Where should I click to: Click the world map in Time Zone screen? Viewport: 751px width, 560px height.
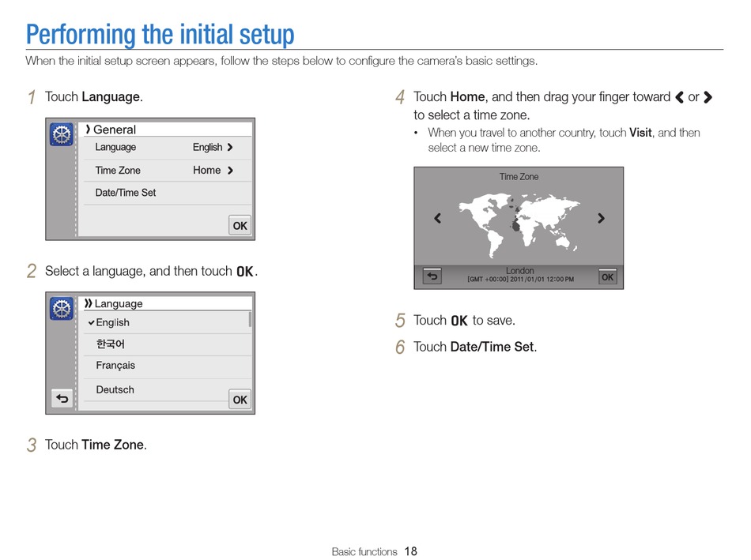click(519, 224)
